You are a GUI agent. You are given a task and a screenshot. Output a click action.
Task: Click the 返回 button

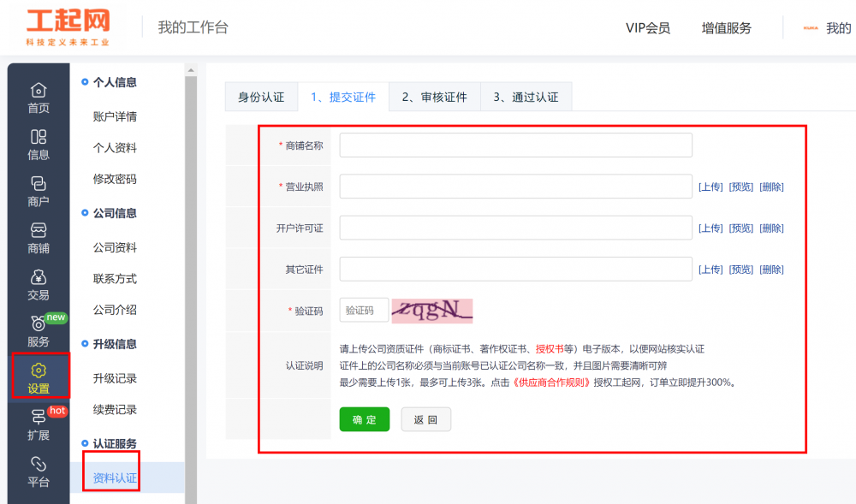425,419
